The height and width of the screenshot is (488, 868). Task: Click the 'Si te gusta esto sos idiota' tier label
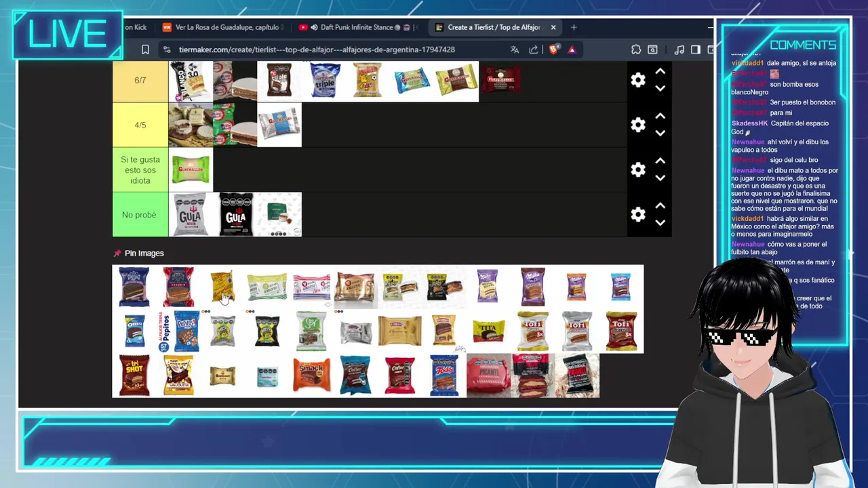(140, 169)
